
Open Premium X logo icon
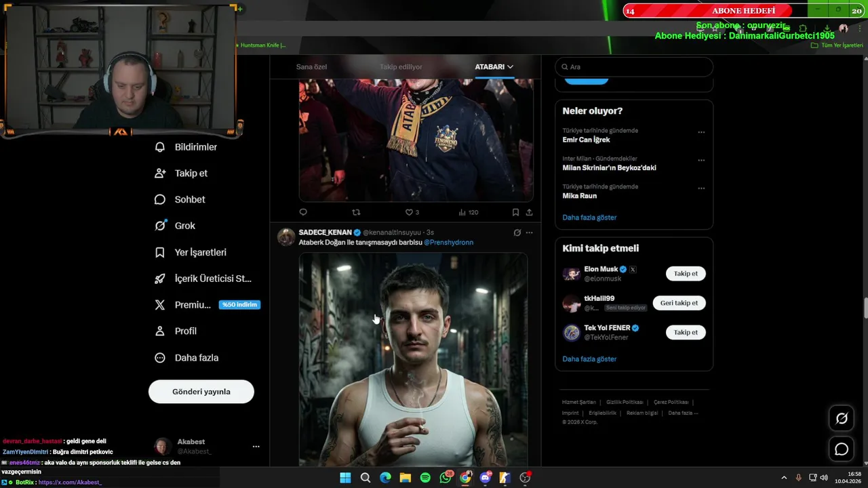point(160,305)
